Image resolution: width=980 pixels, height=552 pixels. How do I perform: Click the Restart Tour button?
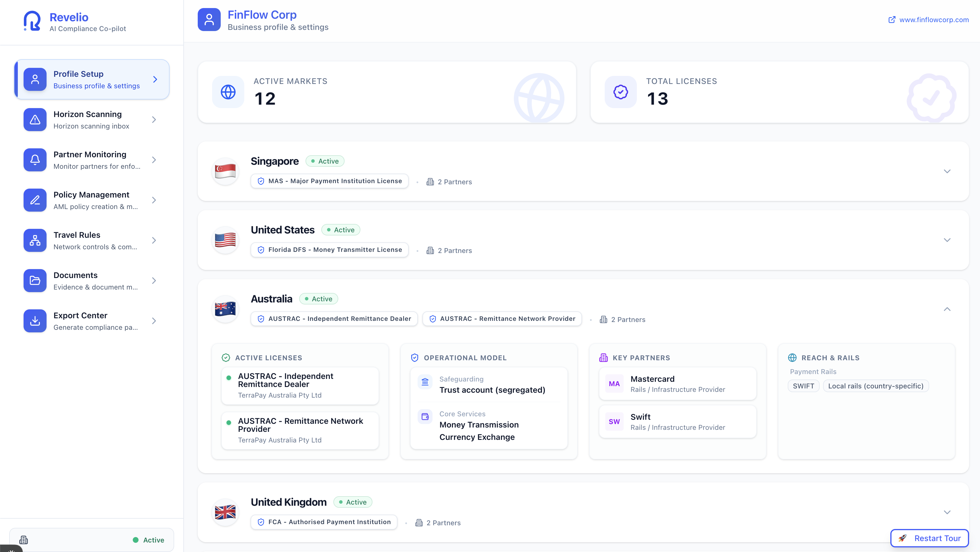929,538
